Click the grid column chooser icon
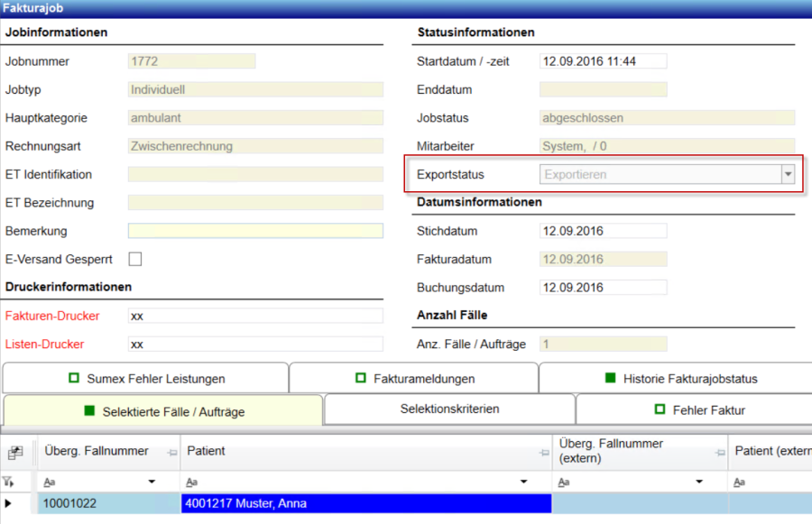 [15, 453]
